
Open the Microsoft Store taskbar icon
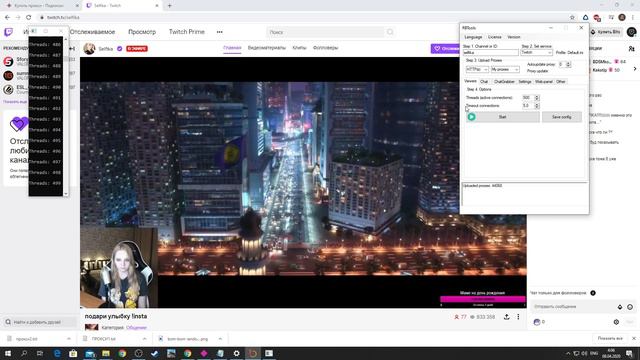tap(73, 353)
